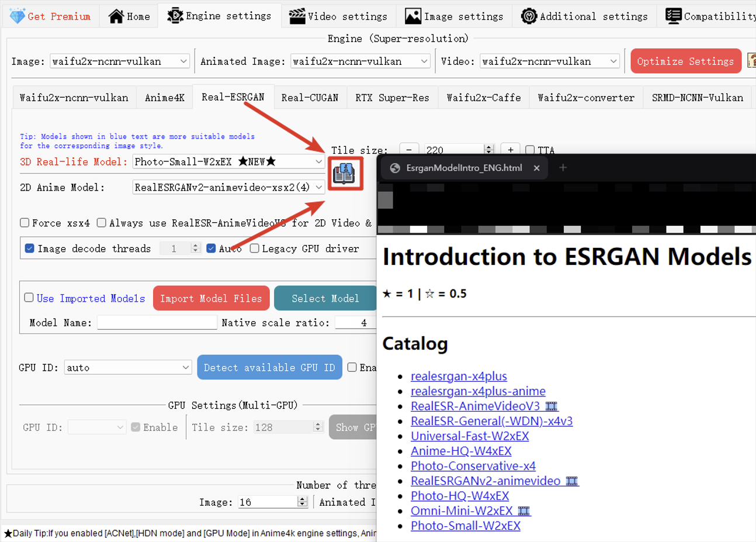Viewport: 756px width, 542px height.
Task: Open the realesrgan-x4plus-anime link
Action: [x=478, y=391]
